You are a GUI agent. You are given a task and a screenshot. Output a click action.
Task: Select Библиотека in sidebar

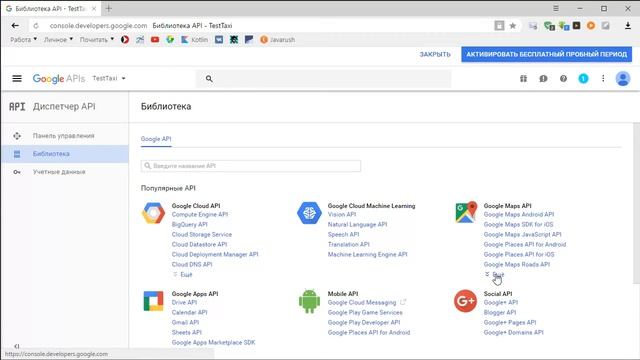64,154
